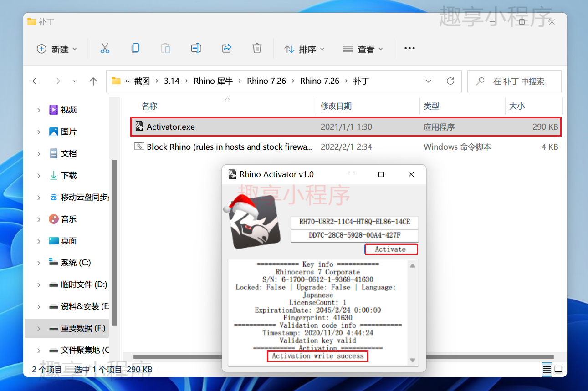Expand the 图片 tree node

pyautogui.click(x=39, y=132)
